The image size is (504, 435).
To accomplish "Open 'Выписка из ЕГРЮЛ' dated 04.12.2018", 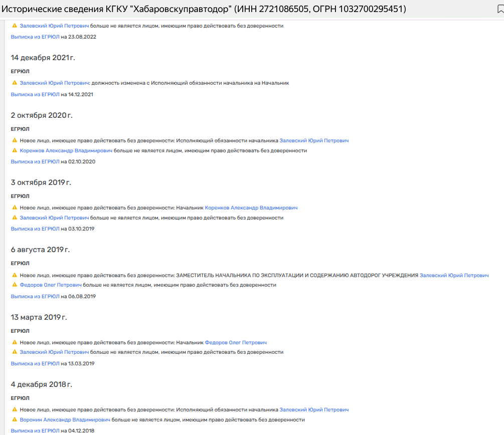I will click(x=35, y=430).
